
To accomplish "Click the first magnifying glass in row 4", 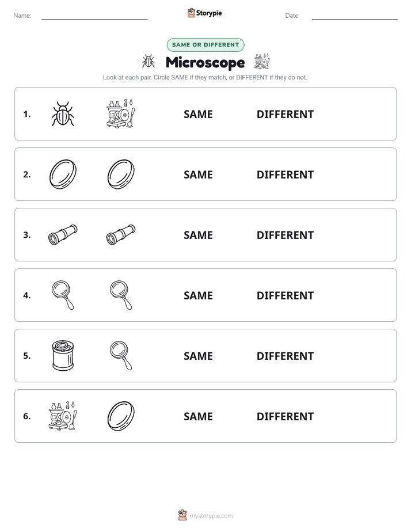I will tap(63, 295).
